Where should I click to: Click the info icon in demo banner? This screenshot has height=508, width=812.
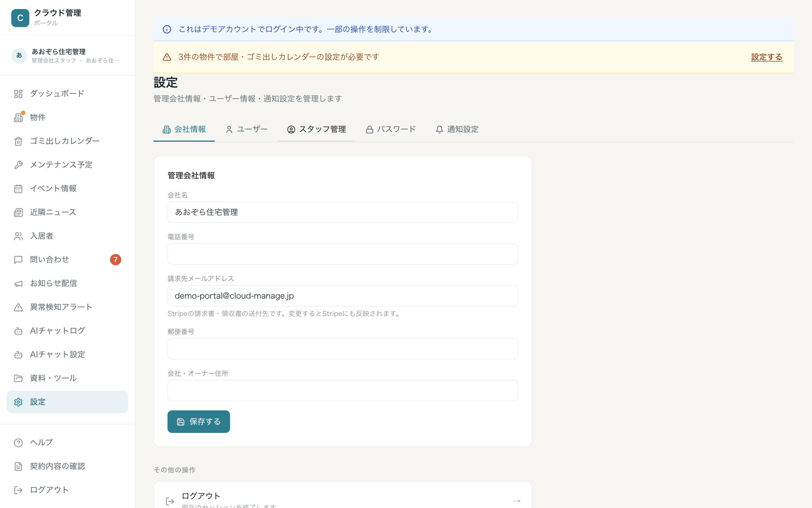[x=167, y=29]
